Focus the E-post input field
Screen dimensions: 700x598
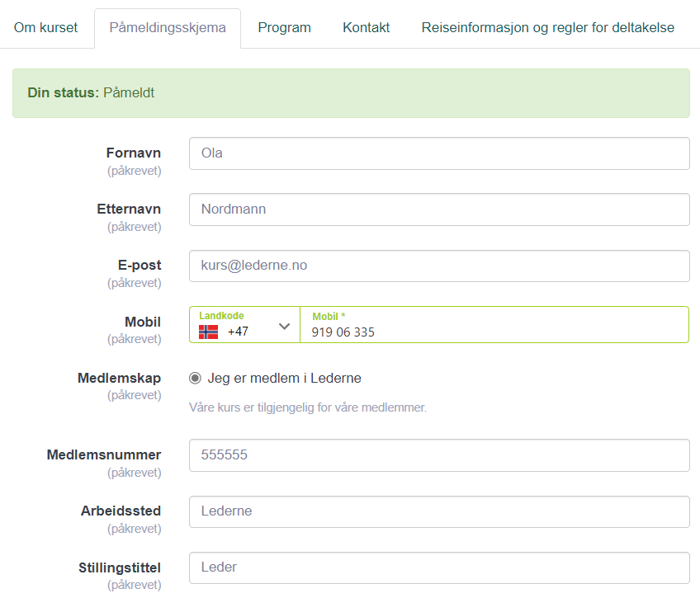click(439, 266)
